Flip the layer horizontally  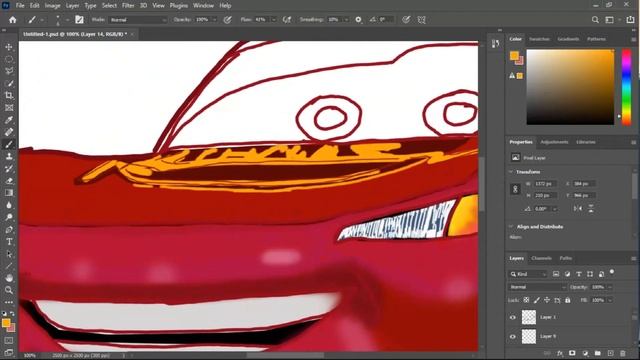click(x=578, y=209)
